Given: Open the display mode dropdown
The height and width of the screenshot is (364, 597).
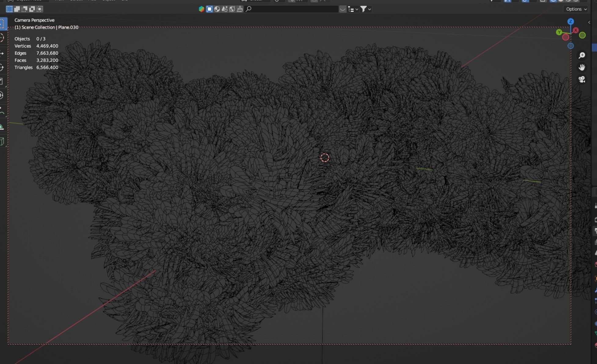Looking at the screenshot, I should coord(353,9).
